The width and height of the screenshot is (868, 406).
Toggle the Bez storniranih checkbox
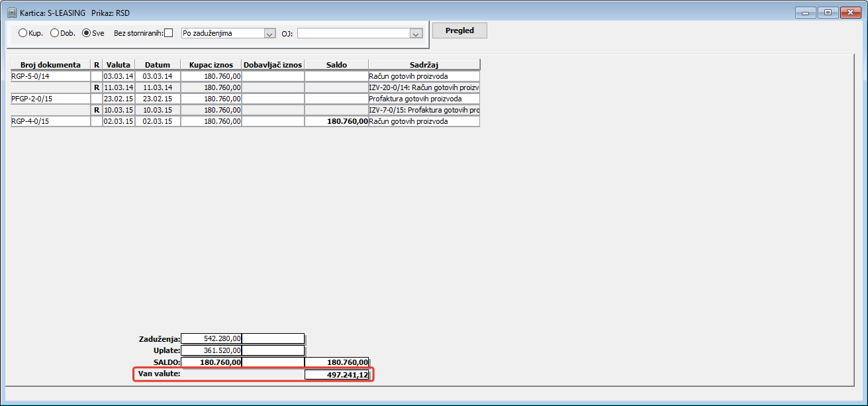coord(168,33)
